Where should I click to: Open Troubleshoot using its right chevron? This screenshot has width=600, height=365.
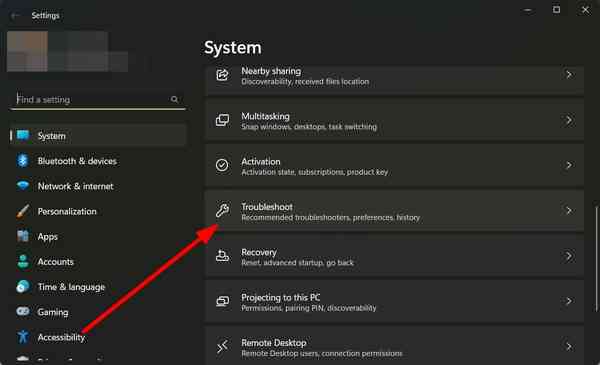pyautogui.click(x=569, y=210)
